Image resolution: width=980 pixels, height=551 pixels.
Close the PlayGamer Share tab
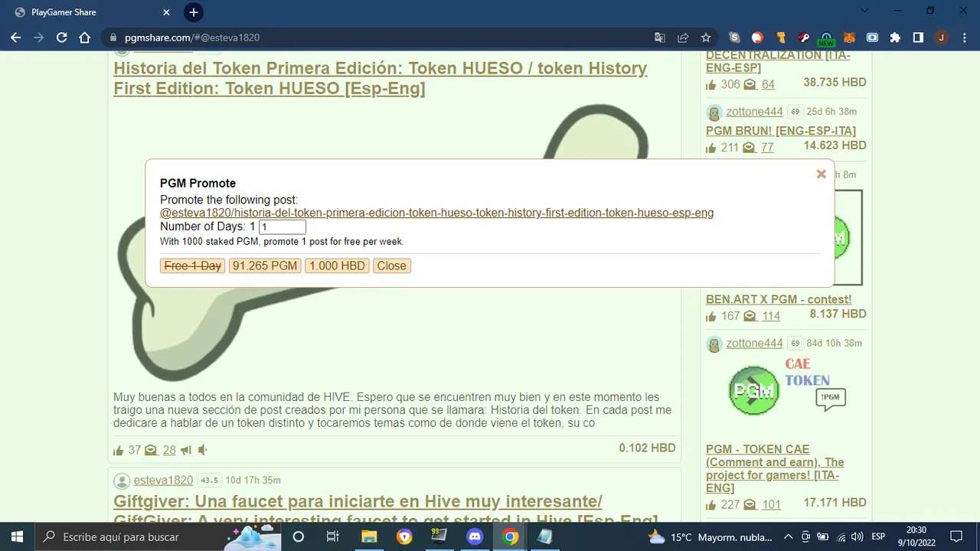tap(166, 12)
